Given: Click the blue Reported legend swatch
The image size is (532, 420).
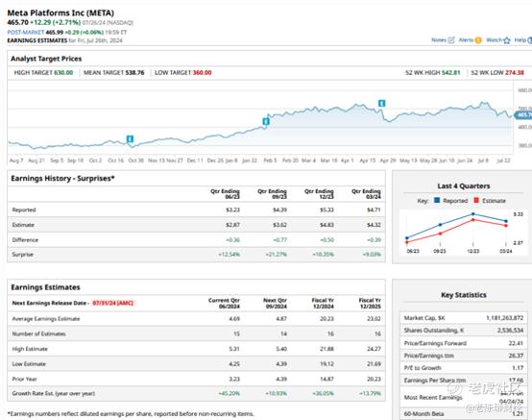Looking at the screenshot, I should [x=437, y=200].
